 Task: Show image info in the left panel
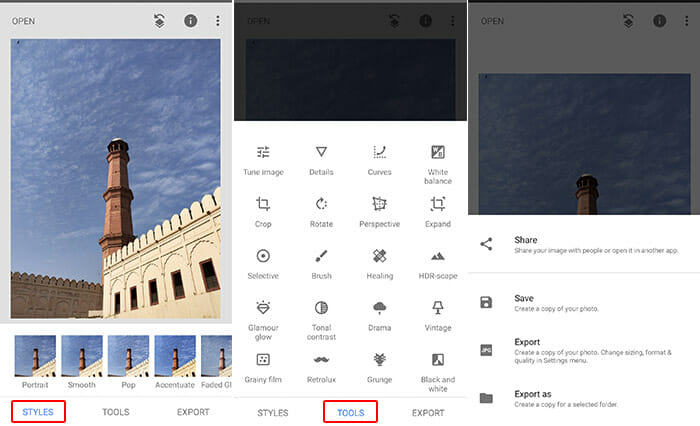pyautogui.click(x=190, y=20)
